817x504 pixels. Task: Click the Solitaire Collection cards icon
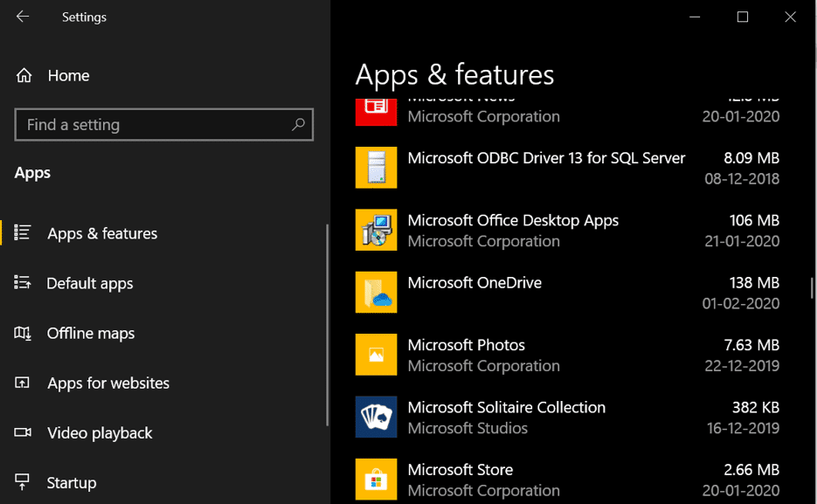coord(377,417)
